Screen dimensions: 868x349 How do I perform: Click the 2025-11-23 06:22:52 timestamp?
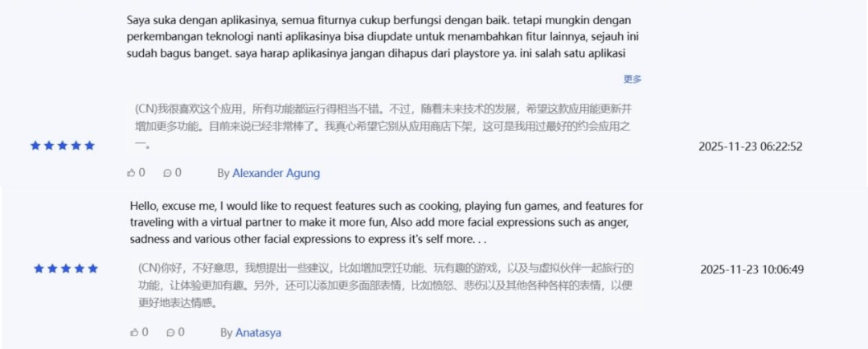pyautogui.click(x=750, y=147)
